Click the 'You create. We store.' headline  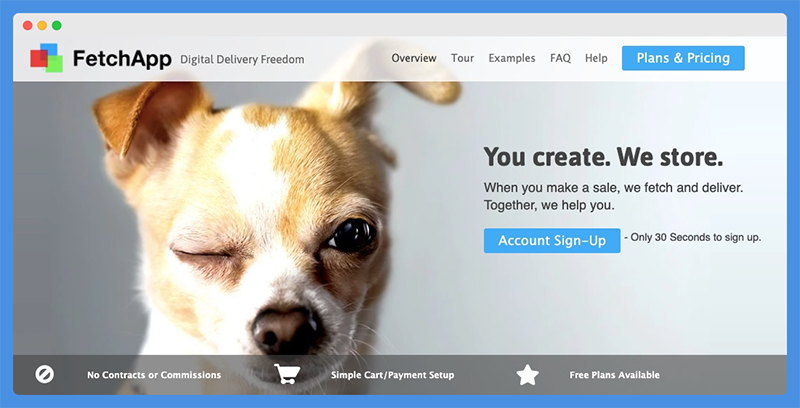(603, 157)
